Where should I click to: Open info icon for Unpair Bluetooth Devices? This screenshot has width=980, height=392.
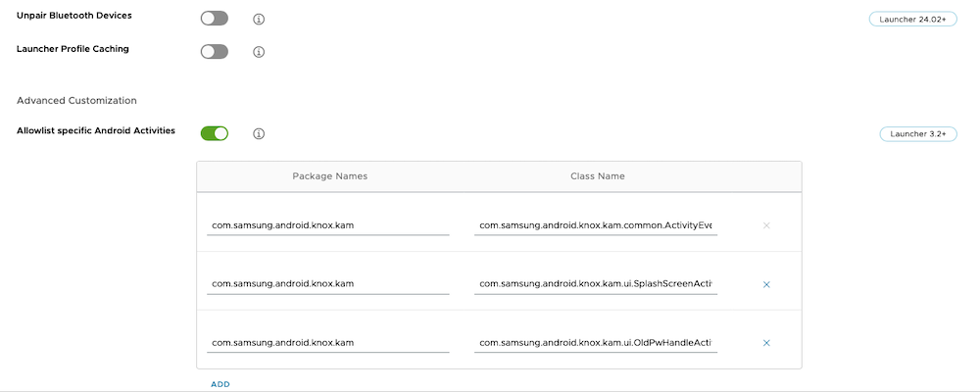(259, 20)
